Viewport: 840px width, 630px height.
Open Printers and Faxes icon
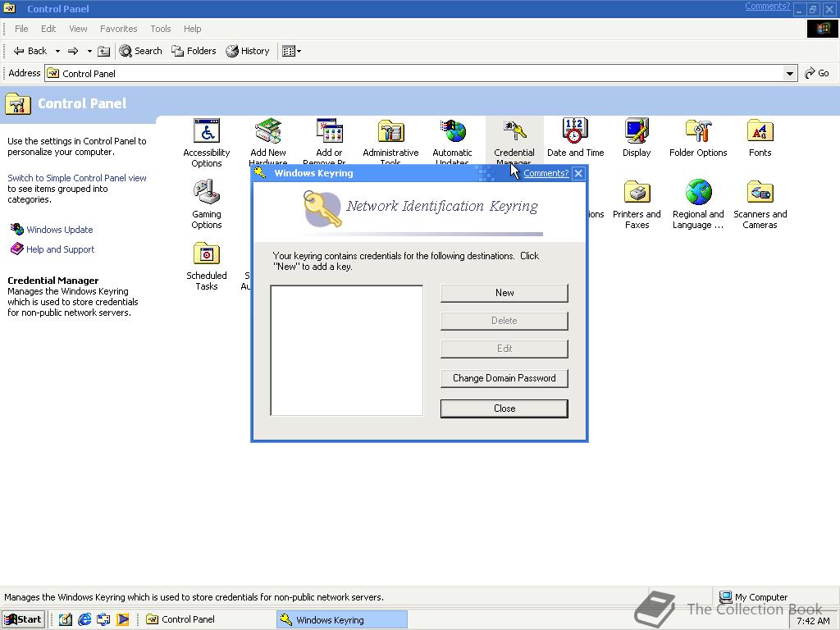(637, 193)
